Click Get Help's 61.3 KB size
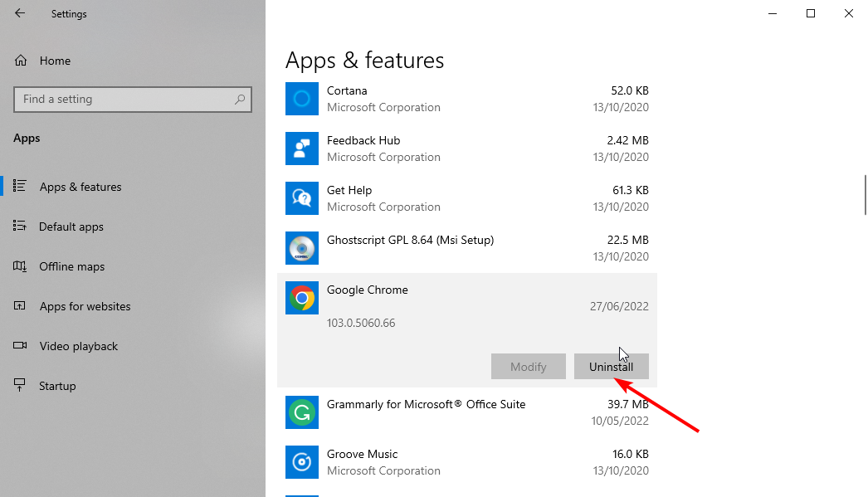868x497 pixels. (x=631, y=190)
